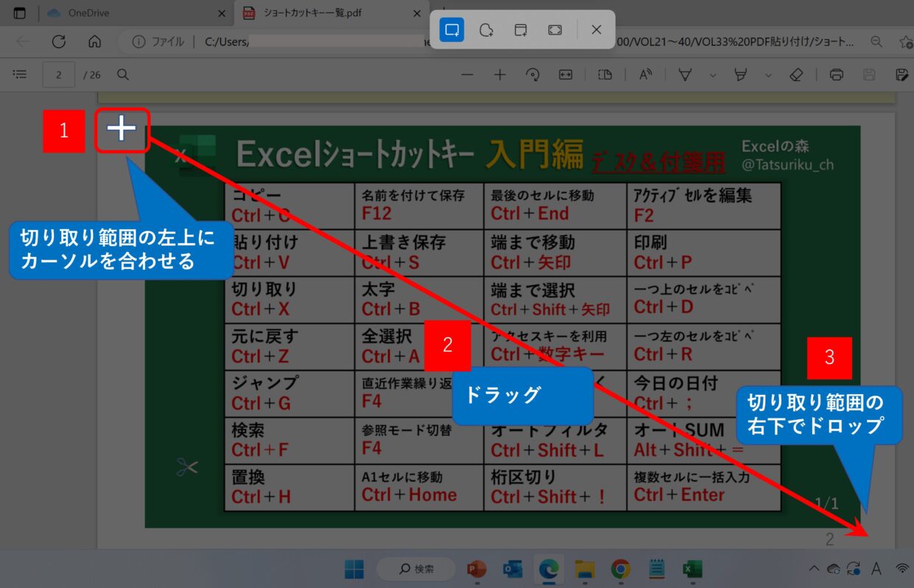This screenshot has height=588, width=914.
Task: Close the snipping toolbar
Action: (x=596, y=29)
